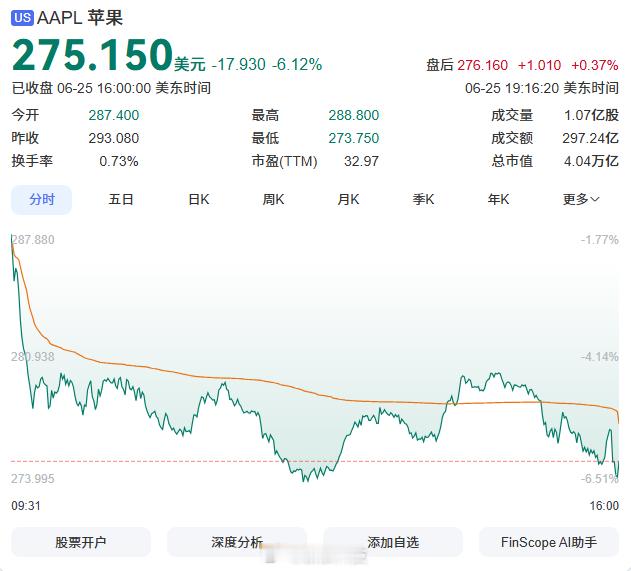Select the 年K yearly tab
Viewport: 631px width, 571px height.
click(498, 200)
